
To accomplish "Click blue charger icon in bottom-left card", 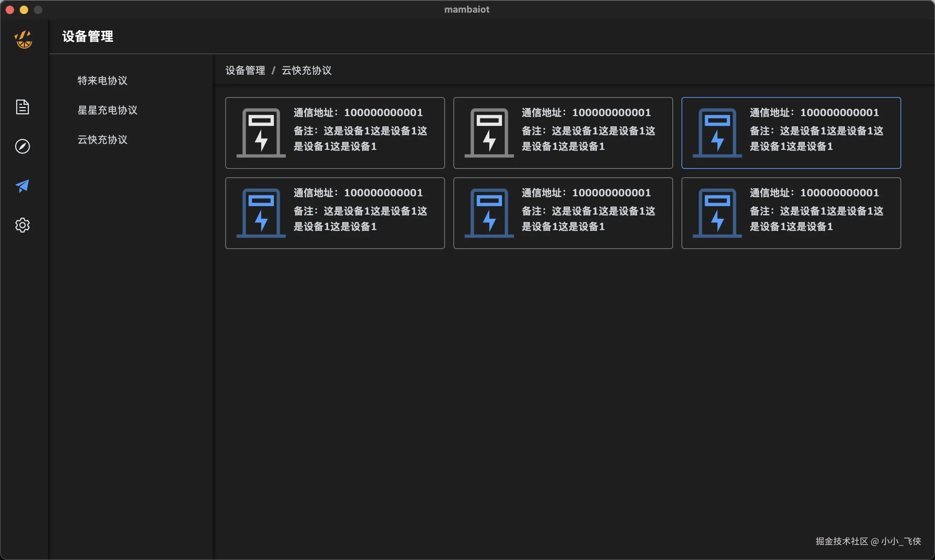I will pos(261,213).
